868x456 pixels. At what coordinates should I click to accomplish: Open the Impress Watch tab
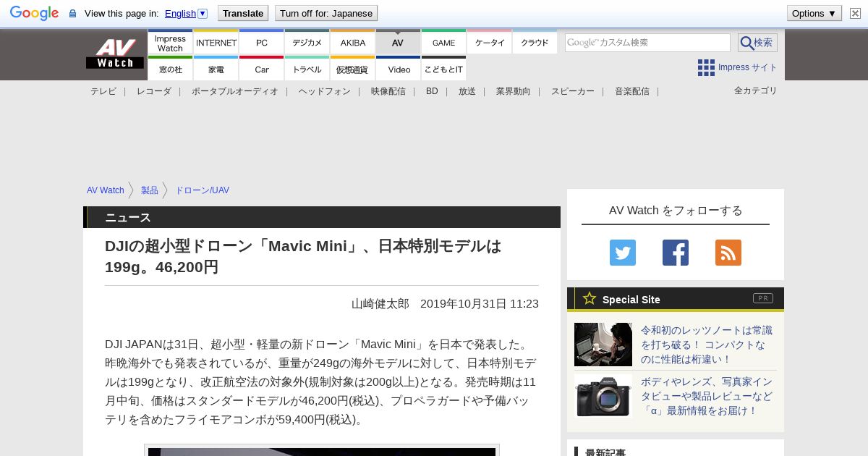(x=170, y=43)
